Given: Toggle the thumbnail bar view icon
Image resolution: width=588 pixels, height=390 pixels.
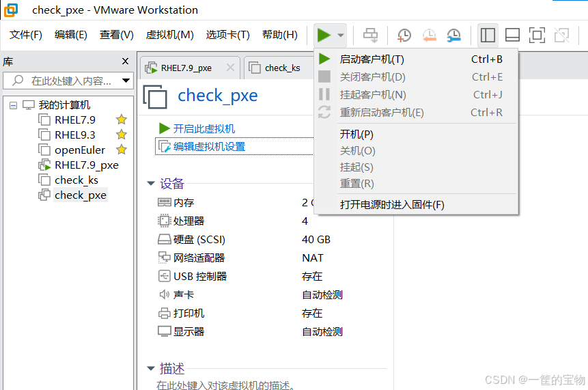Looking at the screenshot, I should (512, 36).
